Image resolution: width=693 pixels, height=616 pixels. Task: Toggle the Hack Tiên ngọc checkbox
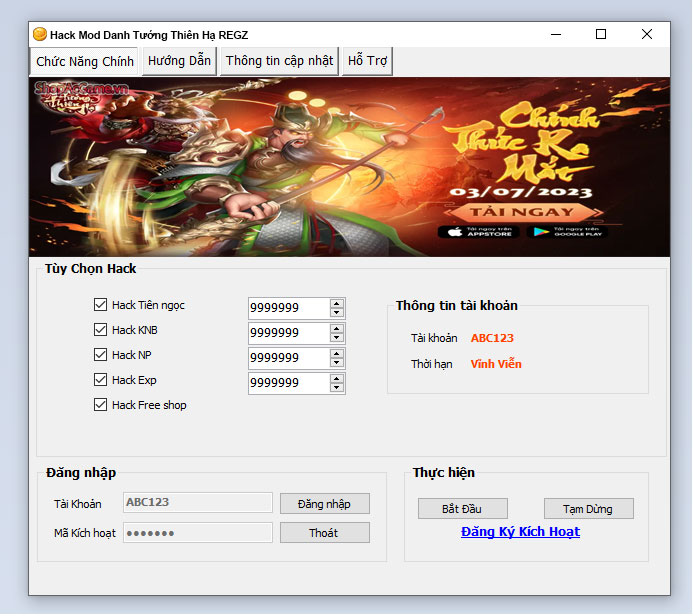(100, 304)
